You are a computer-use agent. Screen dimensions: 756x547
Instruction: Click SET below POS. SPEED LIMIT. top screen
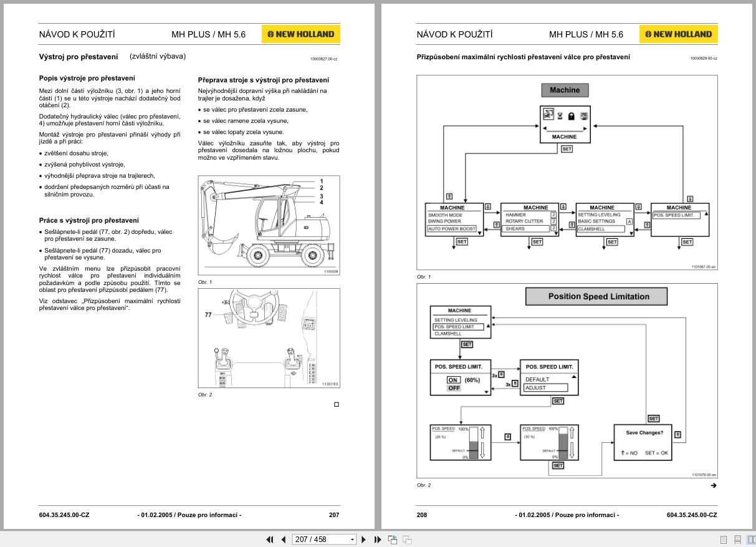687,241
